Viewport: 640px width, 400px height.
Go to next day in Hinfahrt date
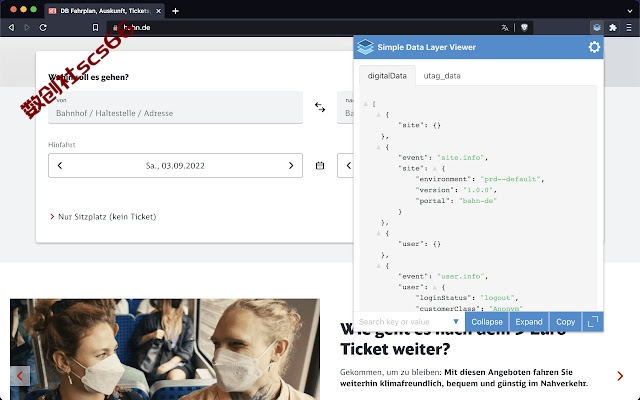click(x=291, y=165)
